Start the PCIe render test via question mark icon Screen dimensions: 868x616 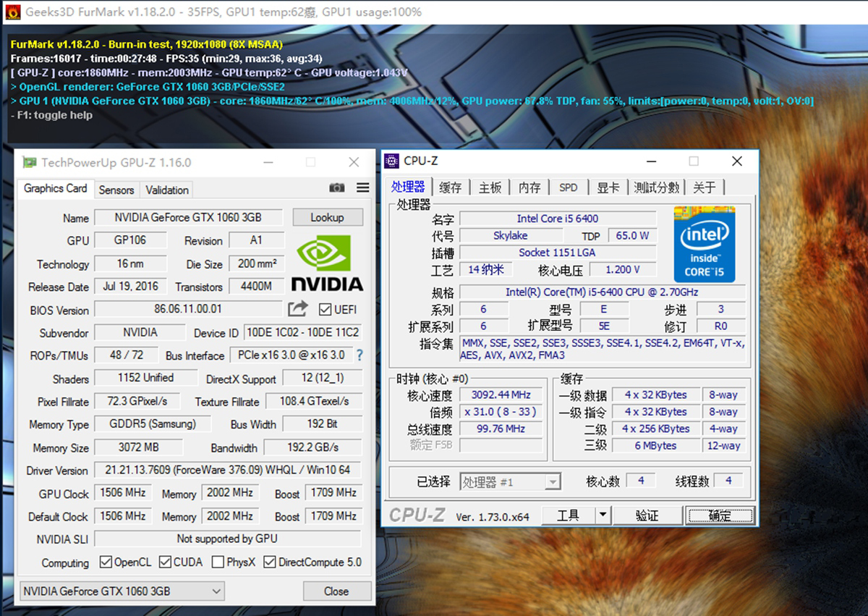coord(359,355)
